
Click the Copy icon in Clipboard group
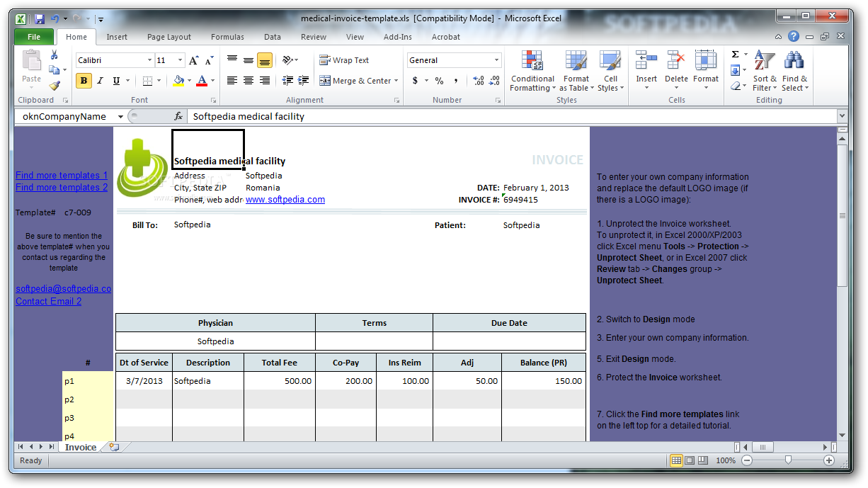[55, 70]
